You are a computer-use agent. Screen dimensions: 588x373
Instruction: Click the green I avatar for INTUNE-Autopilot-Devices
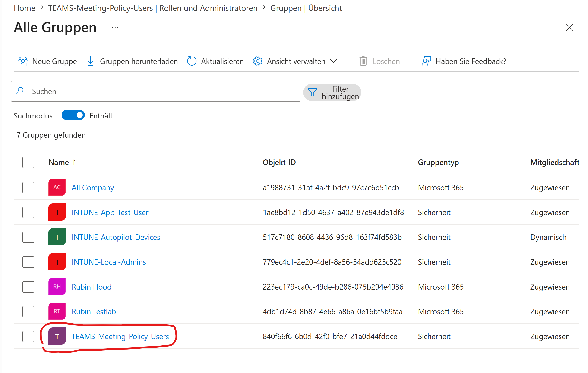click(x=57, y=237)
